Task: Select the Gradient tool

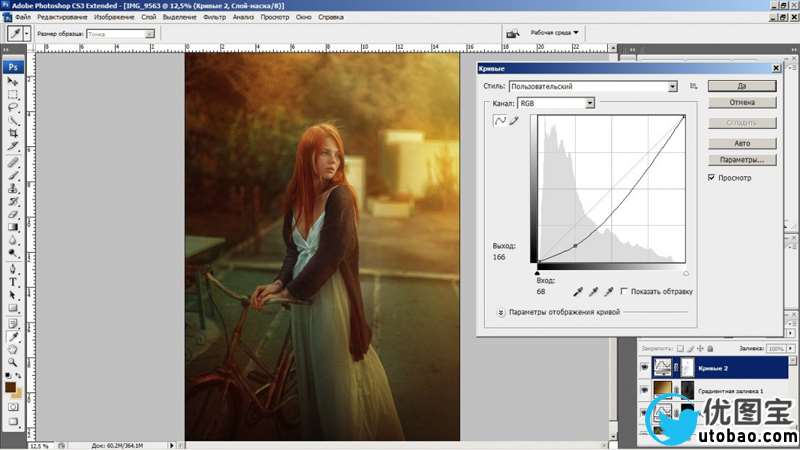Action: [13, 228]
